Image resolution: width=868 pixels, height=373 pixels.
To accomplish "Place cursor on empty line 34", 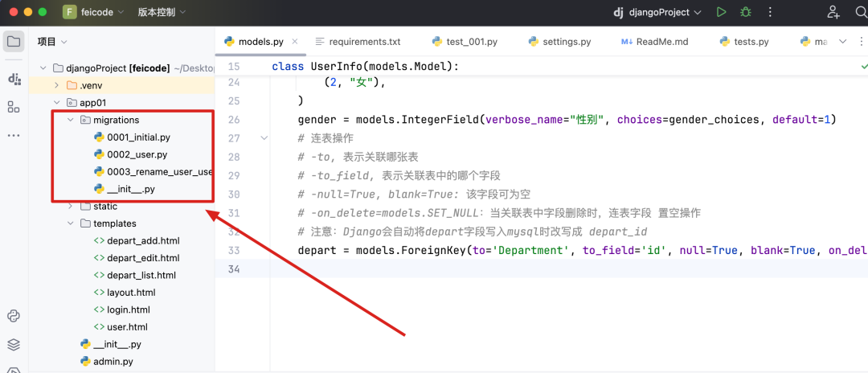I will [x=567, y=269].
